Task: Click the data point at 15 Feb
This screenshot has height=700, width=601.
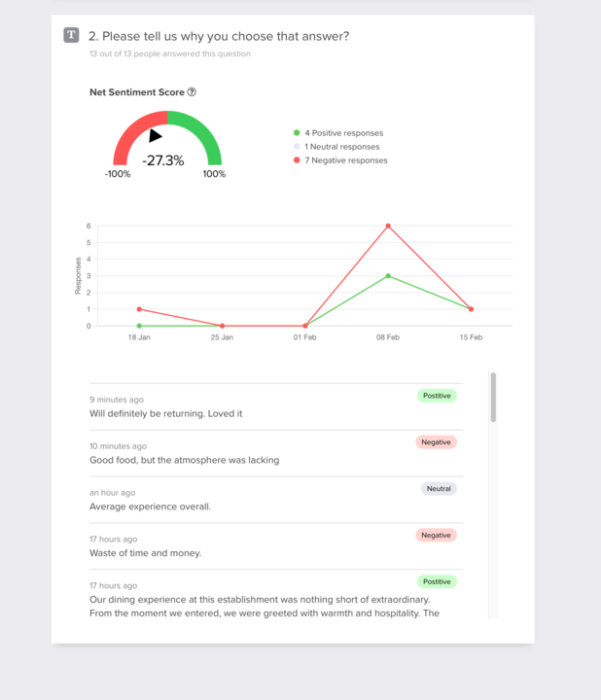Action: [471, 309]
